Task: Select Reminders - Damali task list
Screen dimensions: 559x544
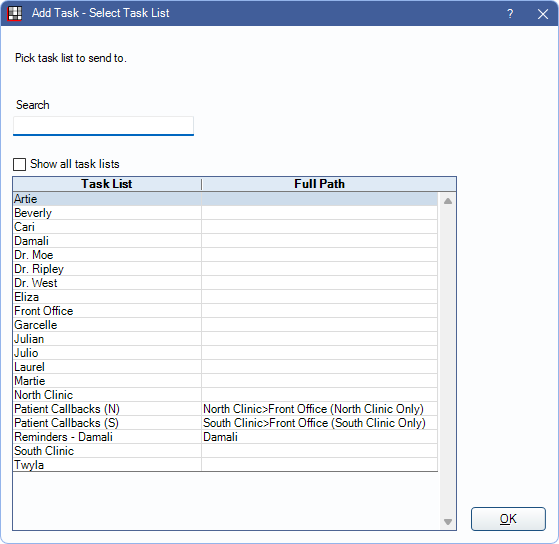Action: click(x=225, y=437)
